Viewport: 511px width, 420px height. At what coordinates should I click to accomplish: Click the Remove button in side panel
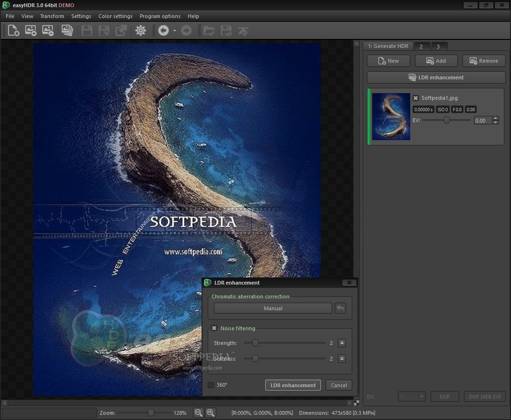click(x=484, y=61)
